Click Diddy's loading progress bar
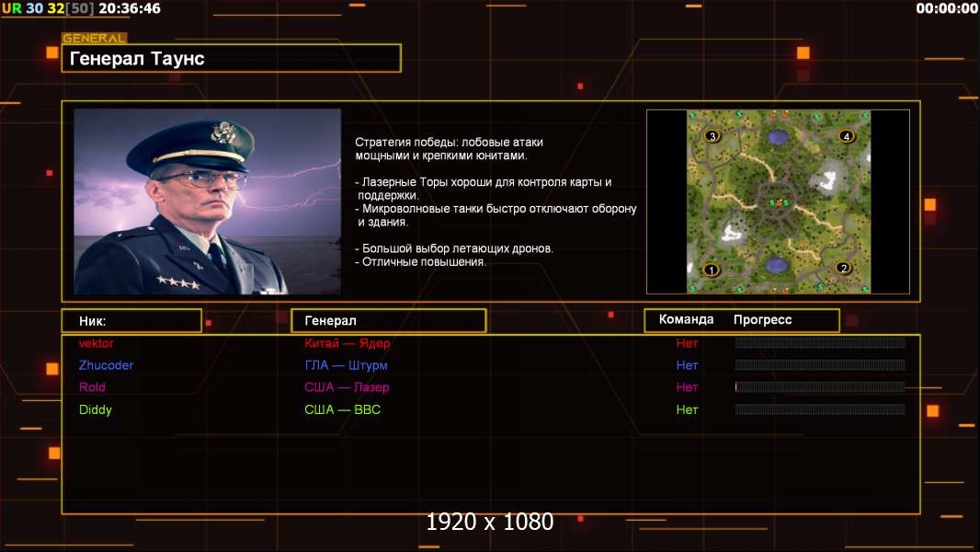980x552 pixels. pyautogui.click(x=820, y=408)
